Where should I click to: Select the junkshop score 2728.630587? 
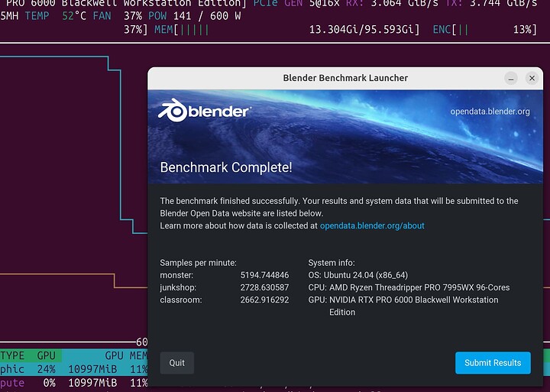point(264,287)
